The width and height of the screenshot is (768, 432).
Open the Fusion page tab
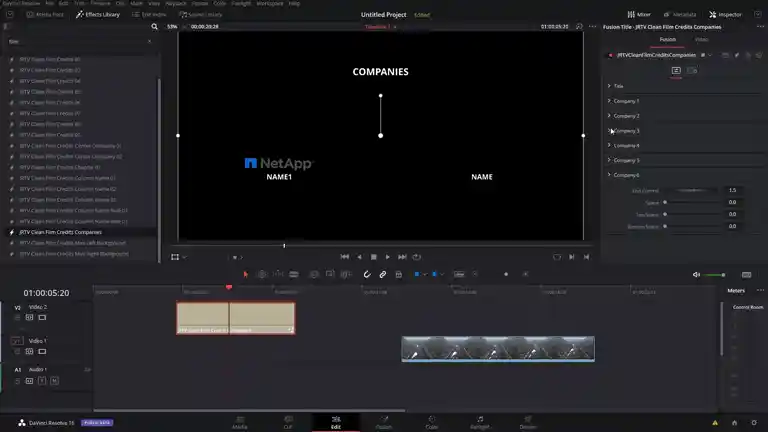(384, 422)
